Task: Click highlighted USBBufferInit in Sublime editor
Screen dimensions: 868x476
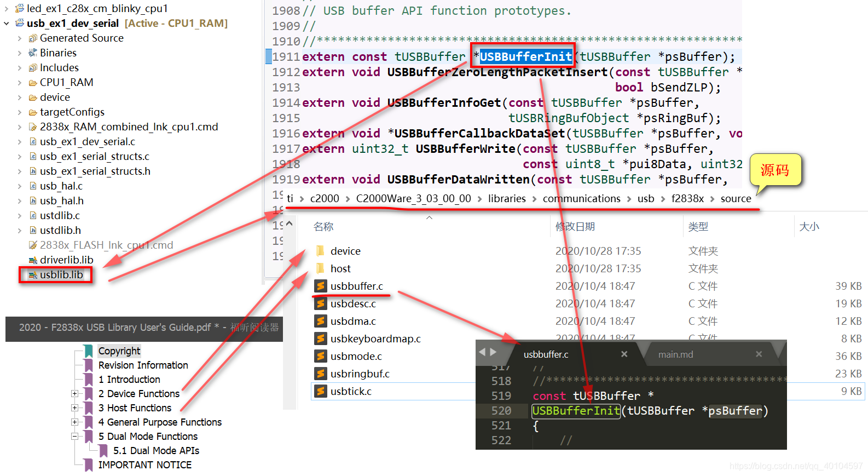Action: [x=576, y=410]
